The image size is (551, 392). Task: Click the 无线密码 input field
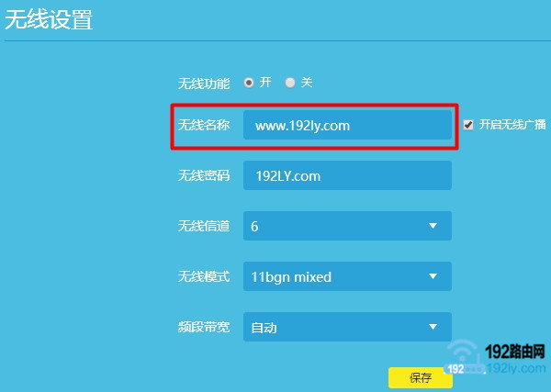pyautogui.click(x=347, y=175)
